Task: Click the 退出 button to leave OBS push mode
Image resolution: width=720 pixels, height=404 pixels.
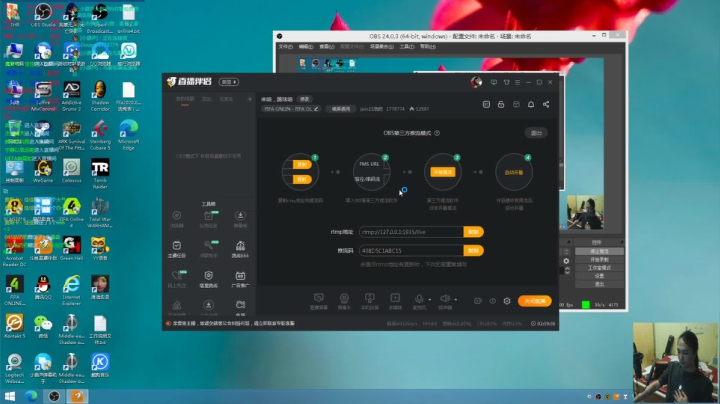Action: point(536,133)
